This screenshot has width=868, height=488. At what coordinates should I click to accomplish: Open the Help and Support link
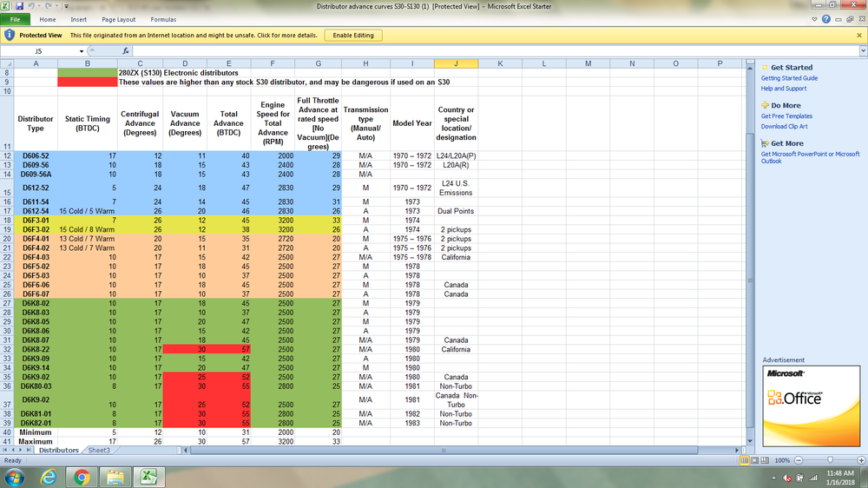point(783,89)
